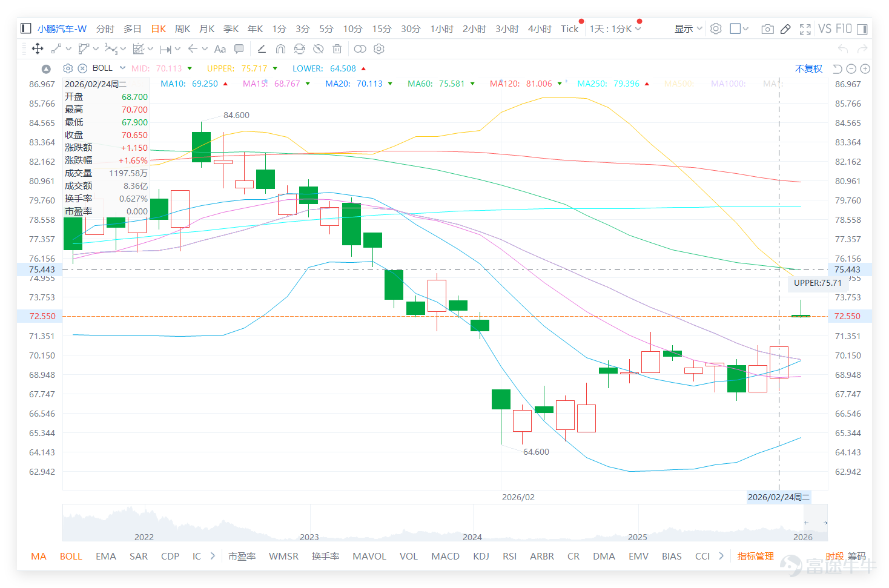
Task: Click the 不复权 adjustment link
Action: tap(808, 68)
